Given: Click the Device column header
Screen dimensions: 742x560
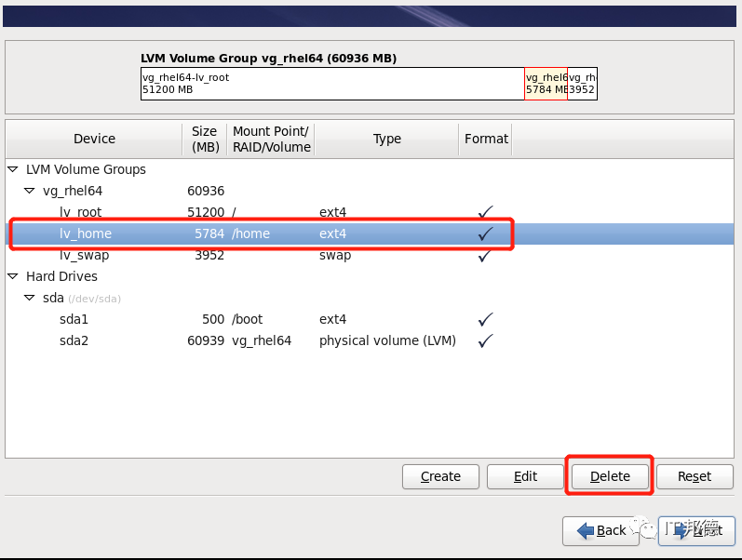Looking at the screenshot, I should pyautogui.click(x=94, y=139).
